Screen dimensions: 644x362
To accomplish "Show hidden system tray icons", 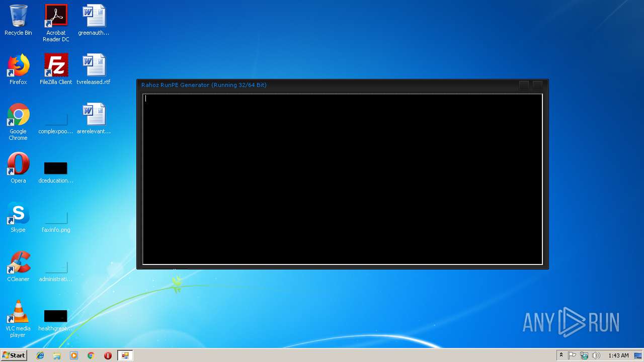I will [x=561, y=355].
